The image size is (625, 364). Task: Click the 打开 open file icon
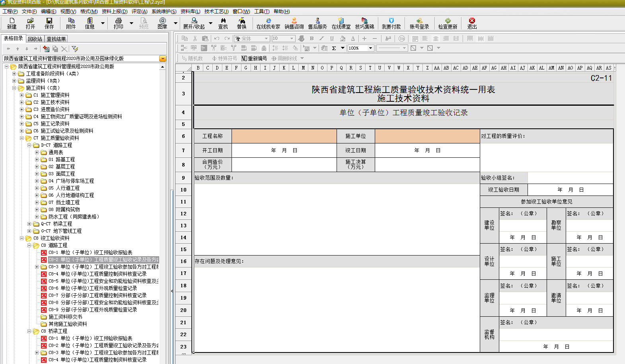pos(30,23)
